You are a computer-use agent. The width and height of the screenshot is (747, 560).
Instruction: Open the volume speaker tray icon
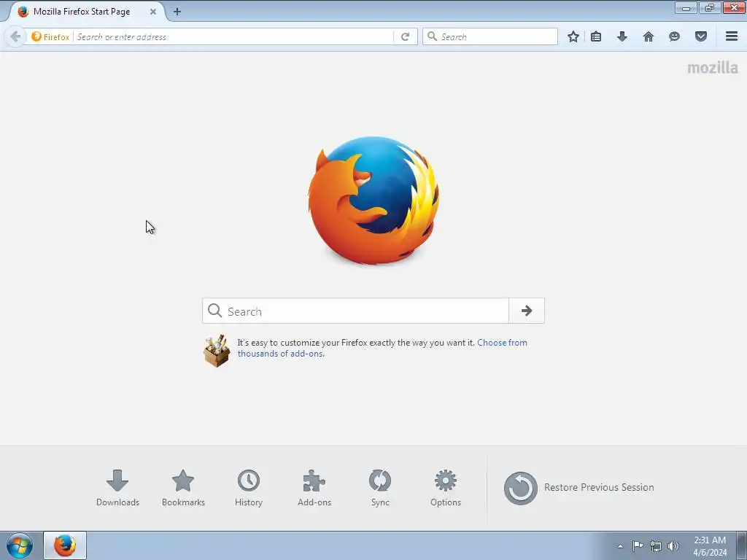point(673,546)
